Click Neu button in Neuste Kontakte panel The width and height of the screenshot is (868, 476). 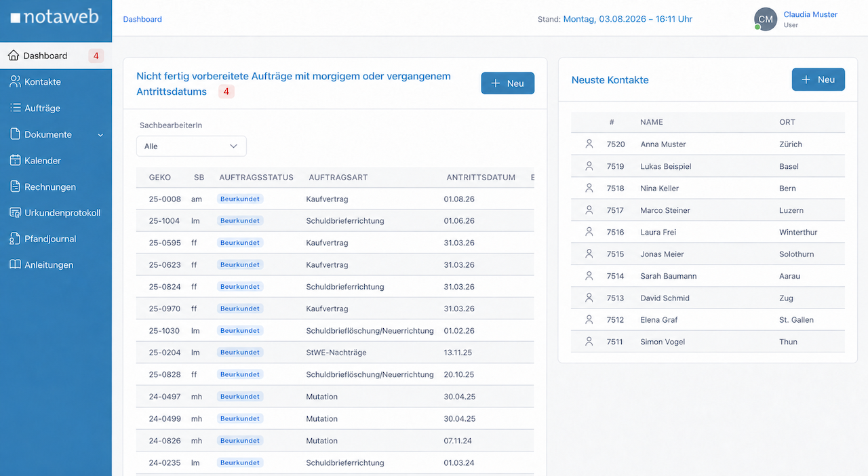click(x=818, y=79)
